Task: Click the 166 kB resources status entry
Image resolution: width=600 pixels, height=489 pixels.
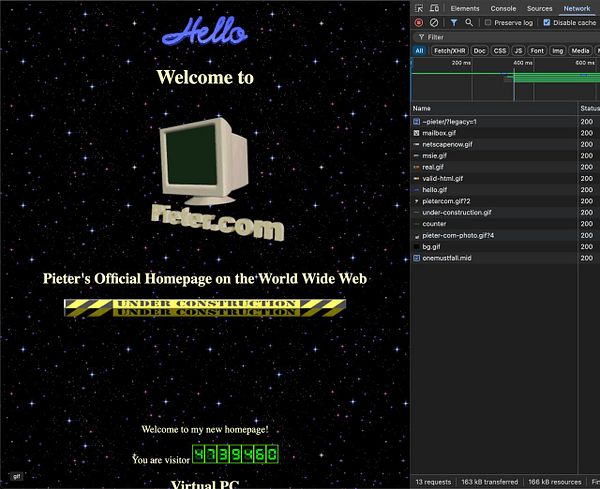Action: coord(555,482)
